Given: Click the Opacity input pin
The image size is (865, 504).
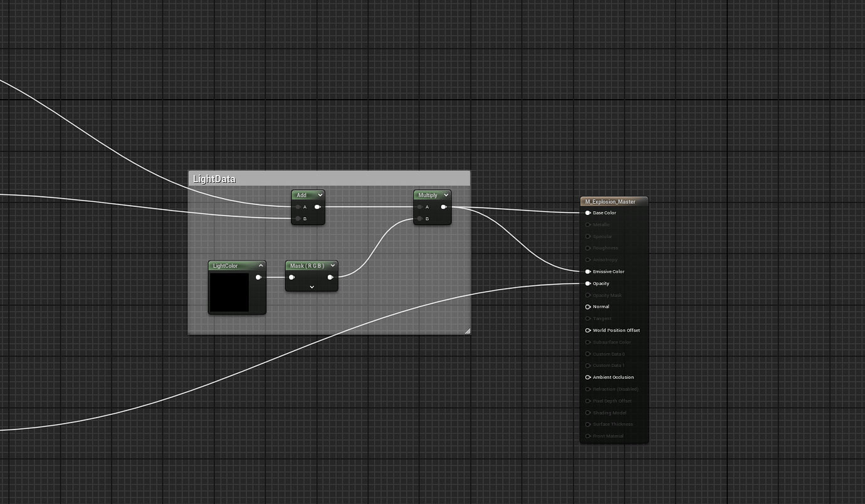Looking at the screenshot, I should pos(588,283).
